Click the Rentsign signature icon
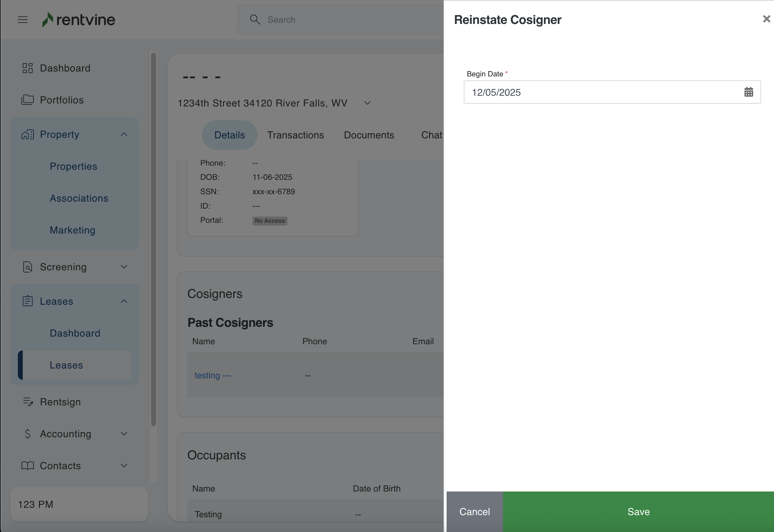 coord(28,402)
